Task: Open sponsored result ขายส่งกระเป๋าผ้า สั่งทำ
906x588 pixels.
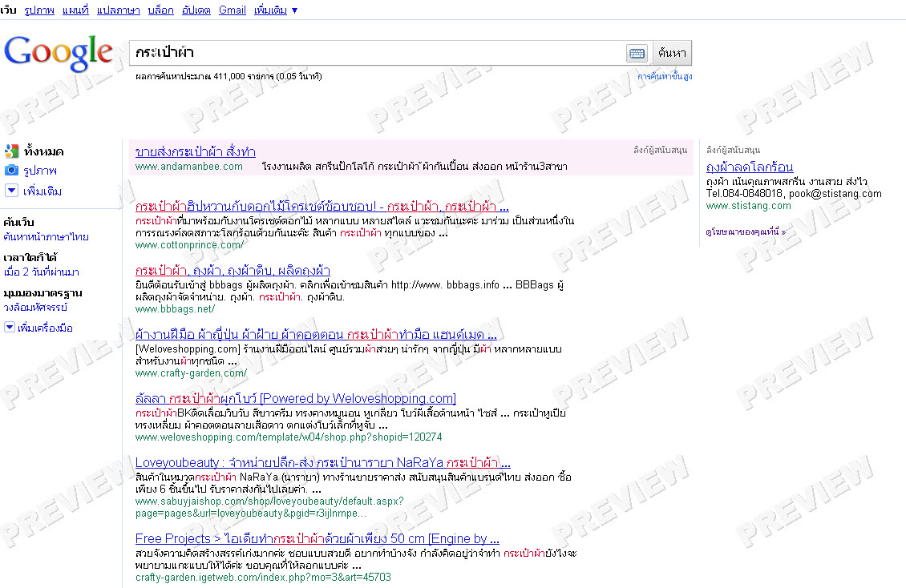Action: point(196,151)
